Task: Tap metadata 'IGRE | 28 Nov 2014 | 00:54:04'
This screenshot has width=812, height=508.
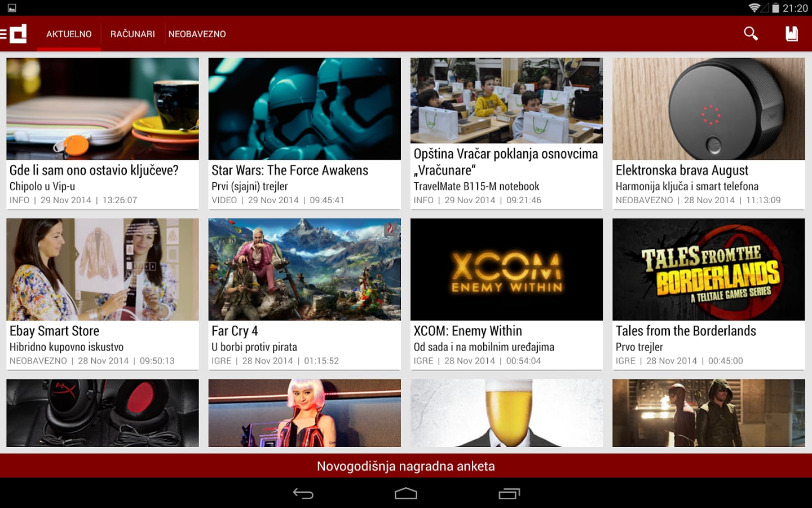Action: click(477, 361)
